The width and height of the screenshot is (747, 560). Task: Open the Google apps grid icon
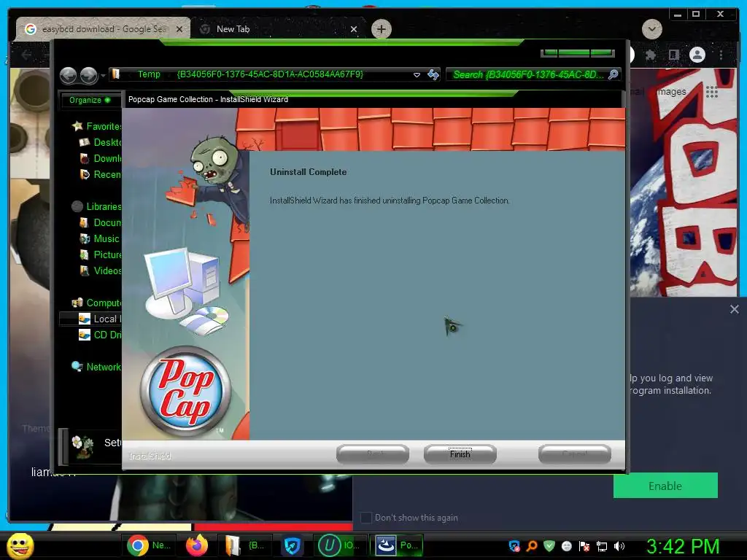(712, 92)
